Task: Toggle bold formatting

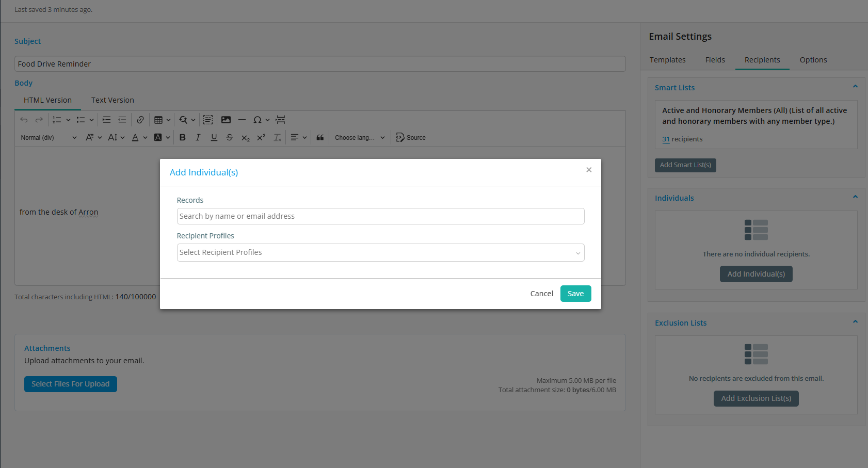Action: click(x=182, y=138)
